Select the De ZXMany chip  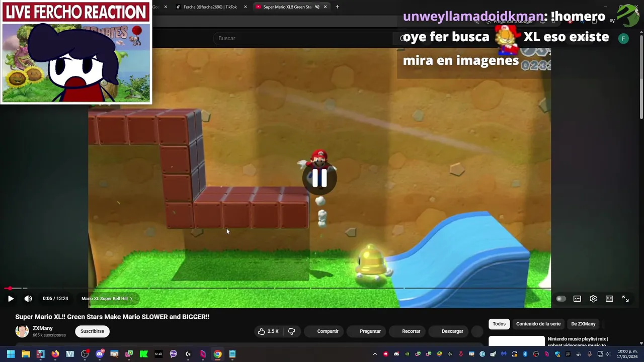(583, 324)
